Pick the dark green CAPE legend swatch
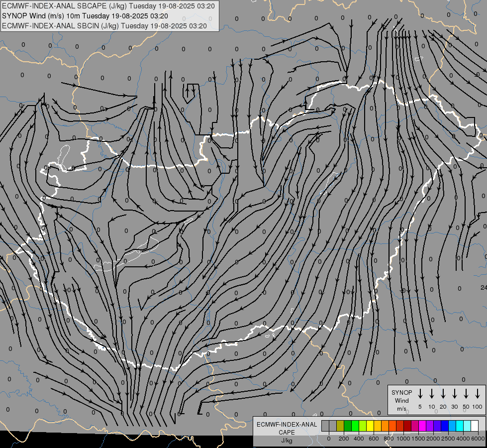Image resolution: width=487 pixels, height=448 pixels. coord(348,426)
